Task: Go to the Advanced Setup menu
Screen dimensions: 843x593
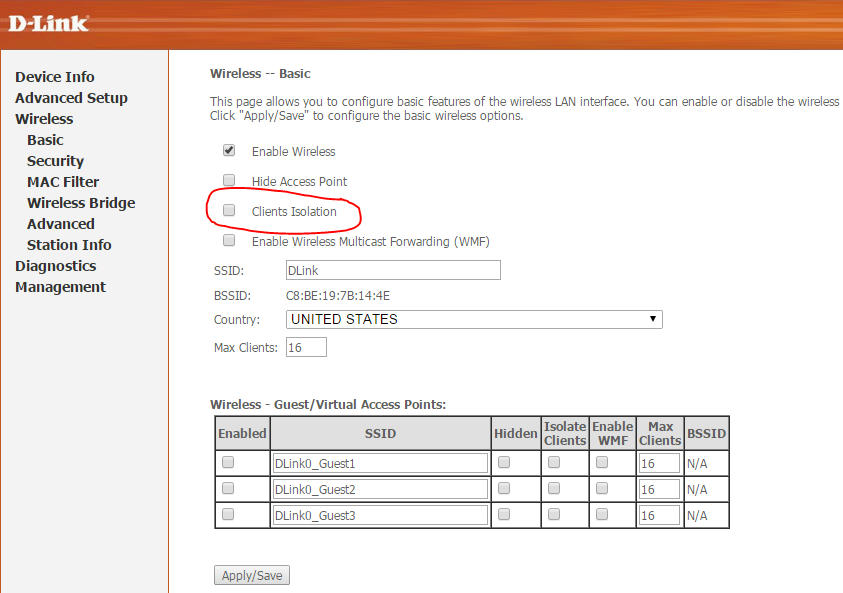Action: [x=71, y=98]
